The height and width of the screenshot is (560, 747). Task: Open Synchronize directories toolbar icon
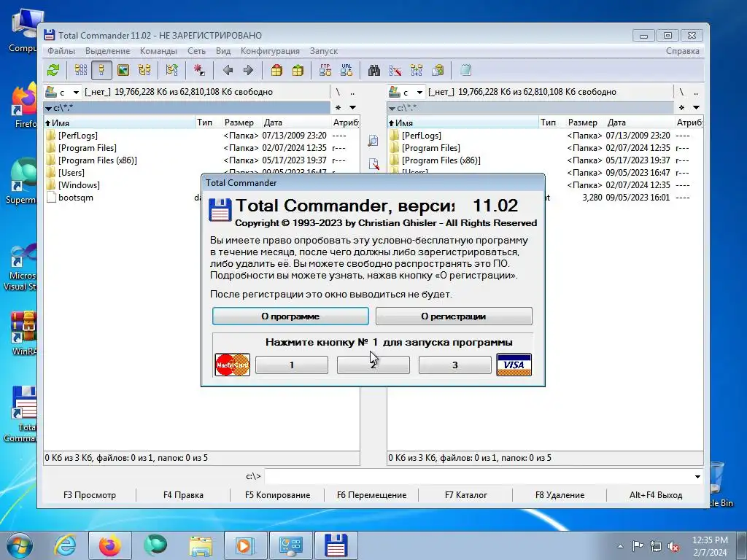point(417,71)
